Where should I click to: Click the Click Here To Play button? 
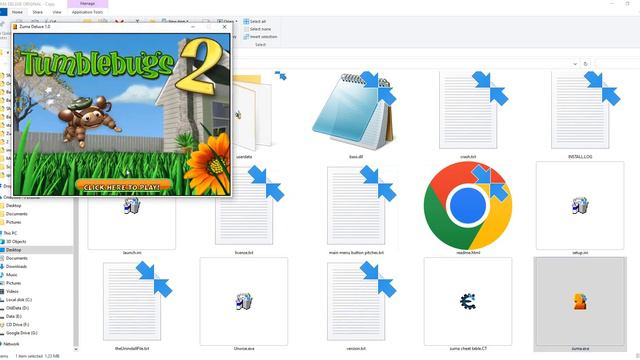(x=123, y=187)
